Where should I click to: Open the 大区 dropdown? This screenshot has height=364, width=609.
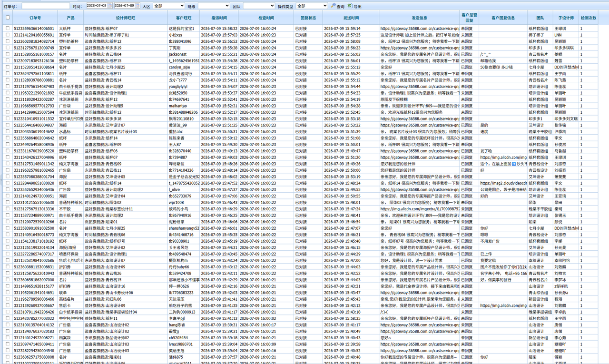[x=169, y=6]
